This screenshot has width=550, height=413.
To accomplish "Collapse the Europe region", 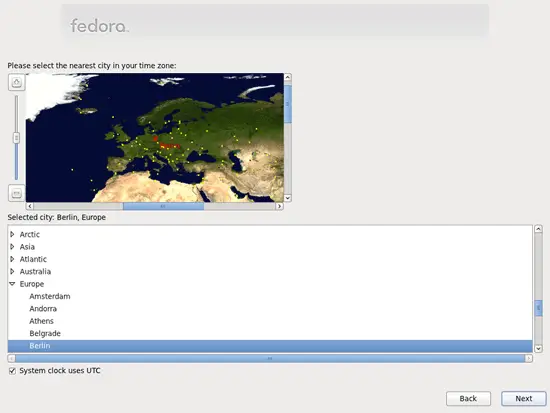I will point(12,284).
